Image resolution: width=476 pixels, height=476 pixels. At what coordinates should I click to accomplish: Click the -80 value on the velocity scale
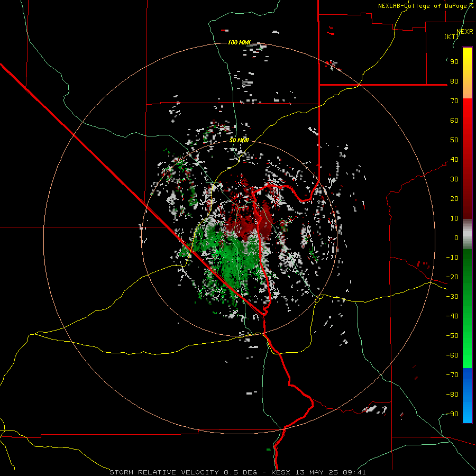tap(452, 395)
